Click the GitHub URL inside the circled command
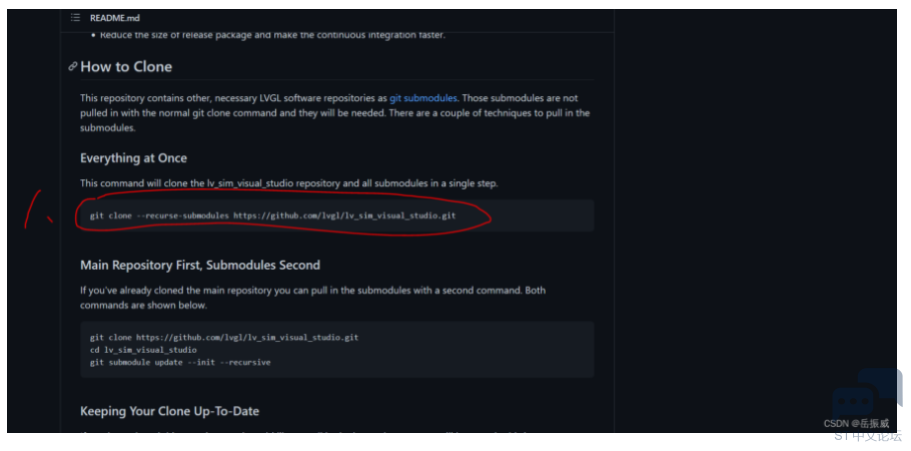 [x=345, y=216]
